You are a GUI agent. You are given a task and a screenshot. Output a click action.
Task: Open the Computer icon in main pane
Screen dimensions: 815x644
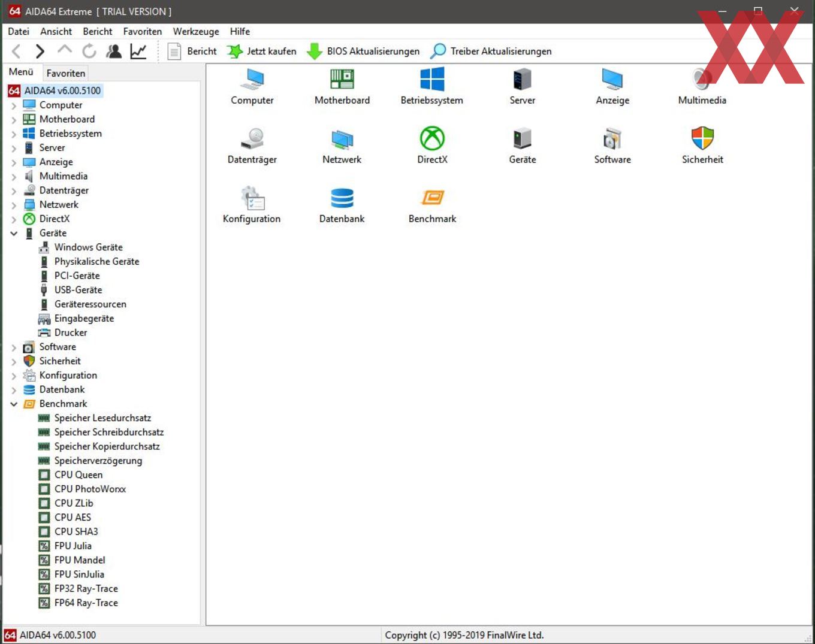point(252,79)
